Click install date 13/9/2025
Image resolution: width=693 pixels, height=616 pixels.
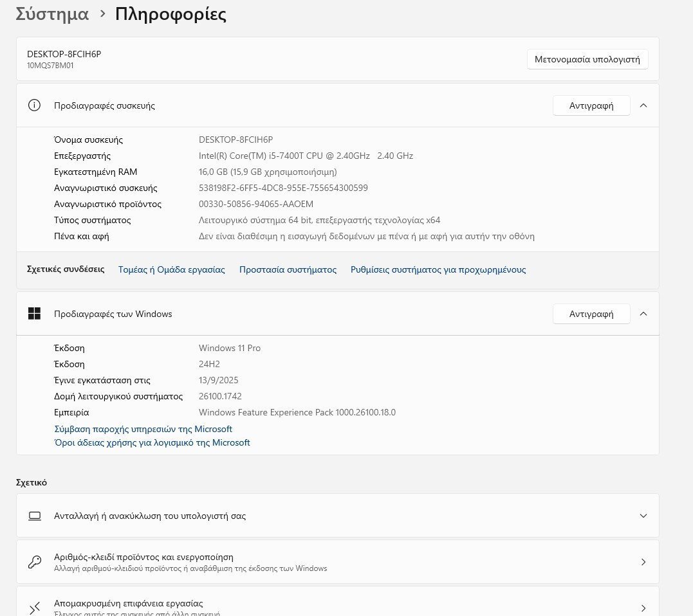pos(218,380)
